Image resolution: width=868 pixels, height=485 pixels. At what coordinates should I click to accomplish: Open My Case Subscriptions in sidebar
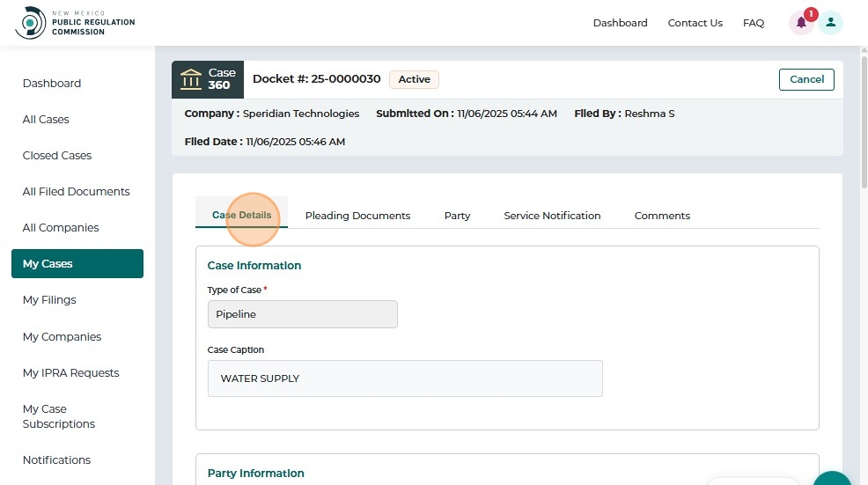59,416
